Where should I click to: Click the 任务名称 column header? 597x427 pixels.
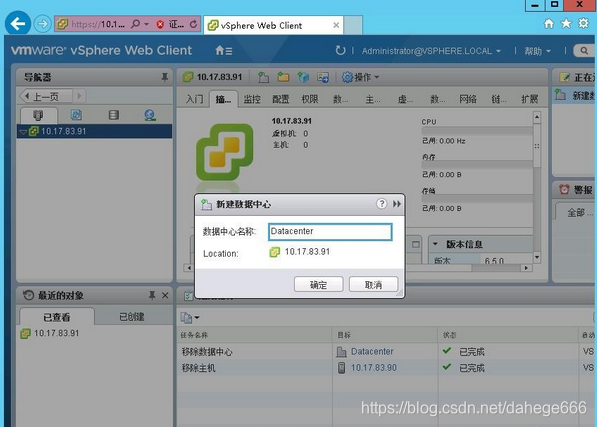coord(194,335)
